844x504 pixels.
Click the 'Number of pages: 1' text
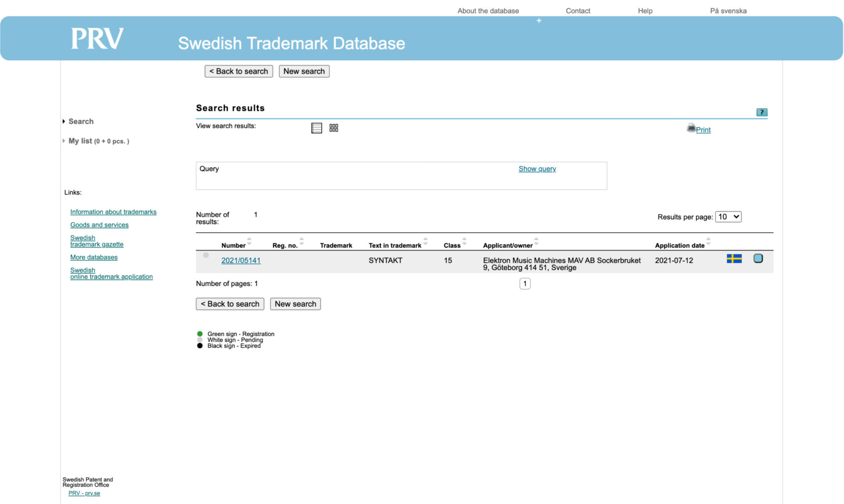(x=227, y=283)
